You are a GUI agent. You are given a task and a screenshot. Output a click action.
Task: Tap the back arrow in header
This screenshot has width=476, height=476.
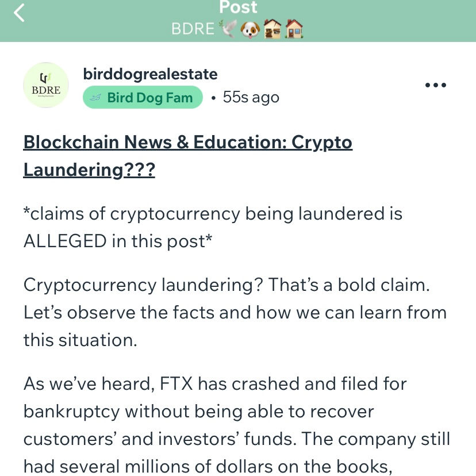[20, 12]
